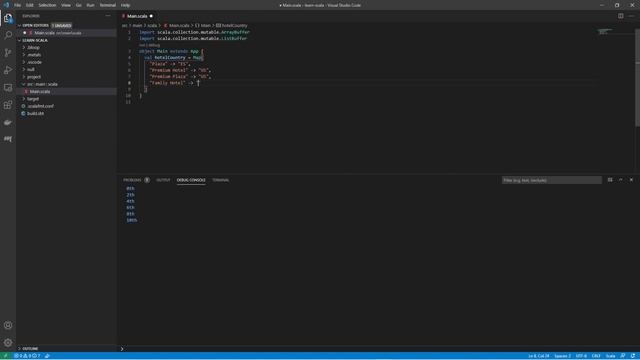Switch to the Output panel tab
This screenshot has height=360, width=640.
pyautogui.click(x=163, y=180)
